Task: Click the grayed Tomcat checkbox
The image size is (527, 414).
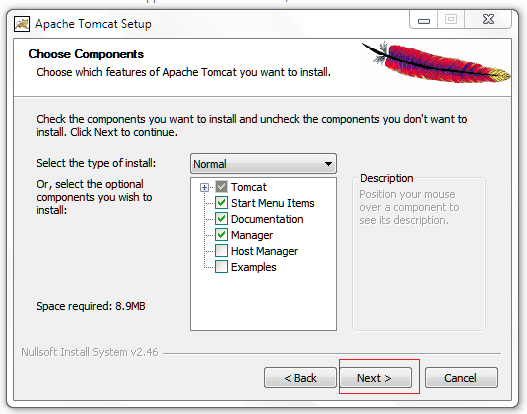Action: point(221,187)
